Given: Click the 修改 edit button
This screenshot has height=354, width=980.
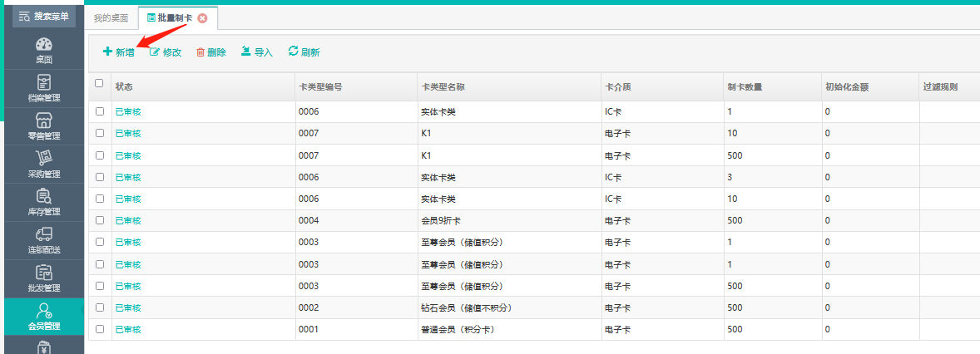Looking at the screenshot, I should (x=166, y=52).
